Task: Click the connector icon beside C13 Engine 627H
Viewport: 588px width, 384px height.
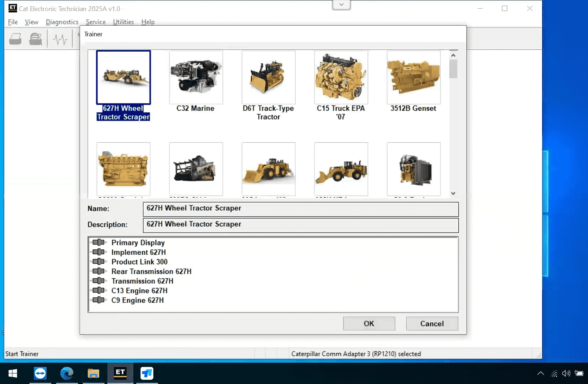Action: (99, 290)
